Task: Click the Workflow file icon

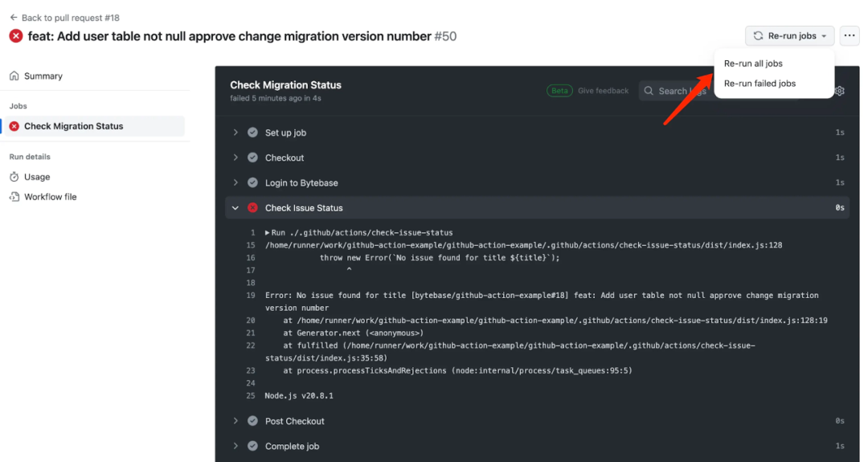Action: (x=14, y=197)
